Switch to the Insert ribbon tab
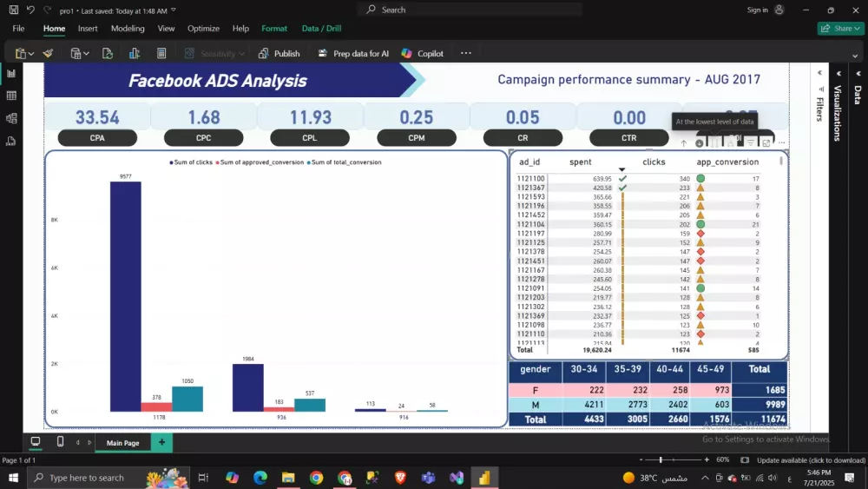 (88, 29)
